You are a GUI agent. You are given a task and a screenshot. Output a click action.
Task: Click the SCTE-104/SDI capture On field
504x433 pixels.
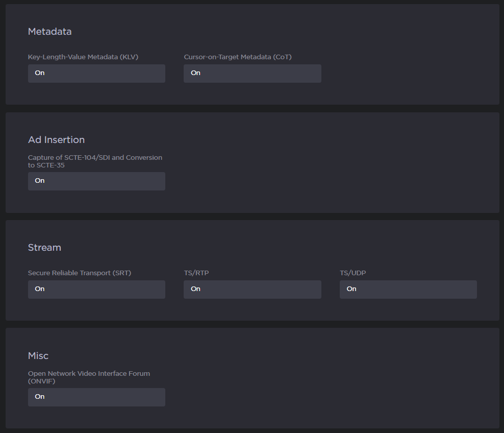click(96, 181)
